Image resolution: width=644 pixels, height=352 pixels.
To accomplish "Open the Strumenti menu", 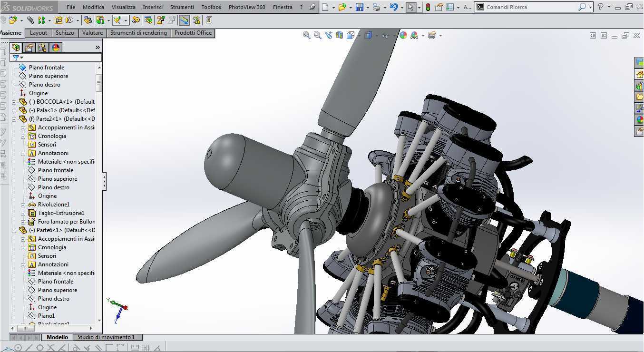I will (182, 7).
